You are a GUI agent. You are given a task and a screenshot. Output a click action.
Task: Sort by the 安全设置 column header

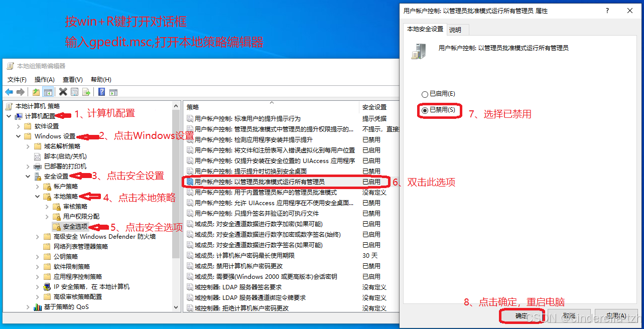380,107
